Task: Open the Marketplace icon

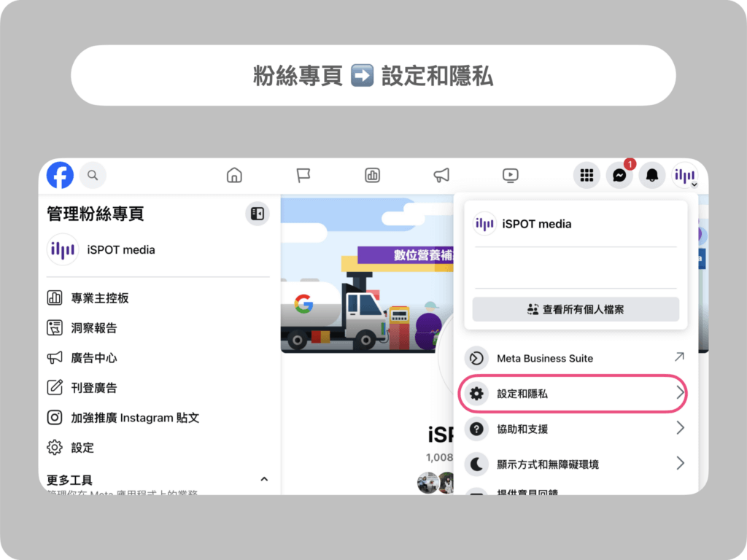Action: click(x=372, y=175)
